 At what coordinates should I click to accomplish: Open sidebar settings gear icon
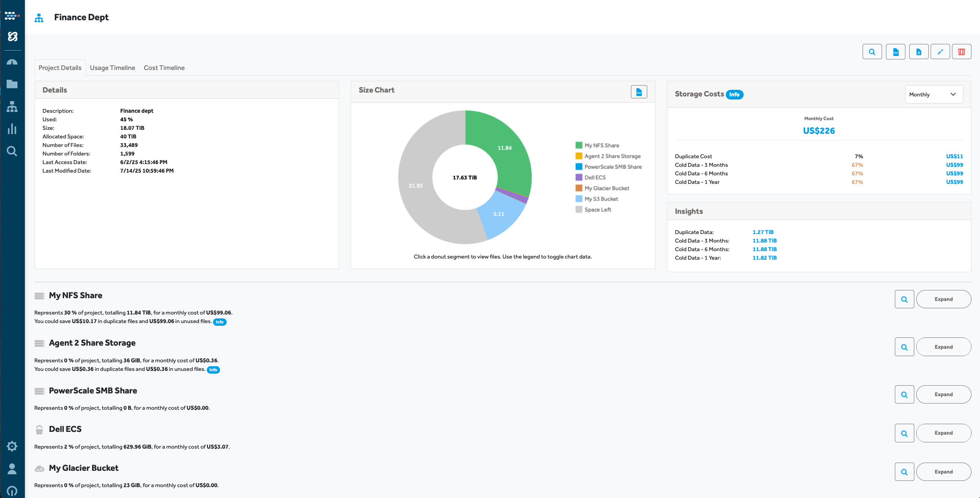[x=12, y=446]
